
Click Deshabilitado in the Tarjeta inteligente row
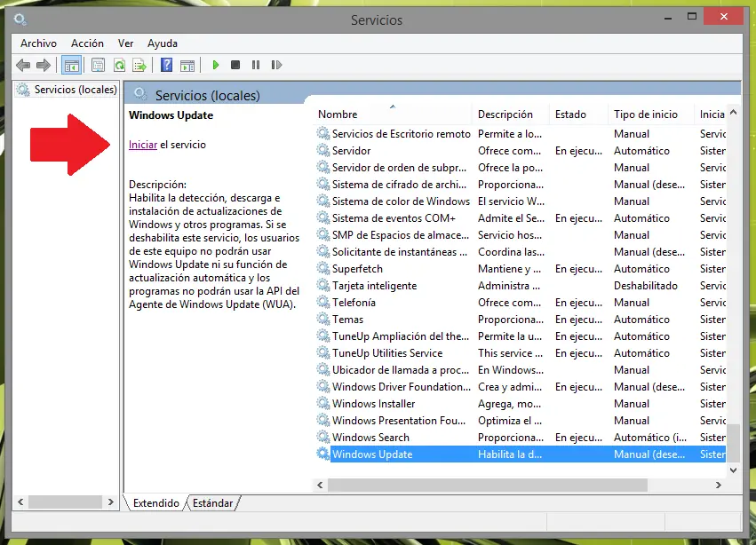646,285
